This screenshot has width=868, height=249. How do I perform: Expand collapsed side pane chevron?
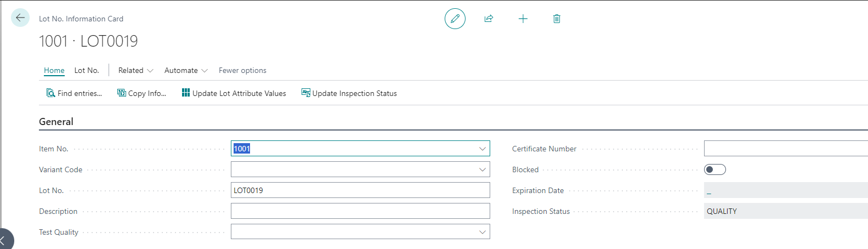[3, 240]
